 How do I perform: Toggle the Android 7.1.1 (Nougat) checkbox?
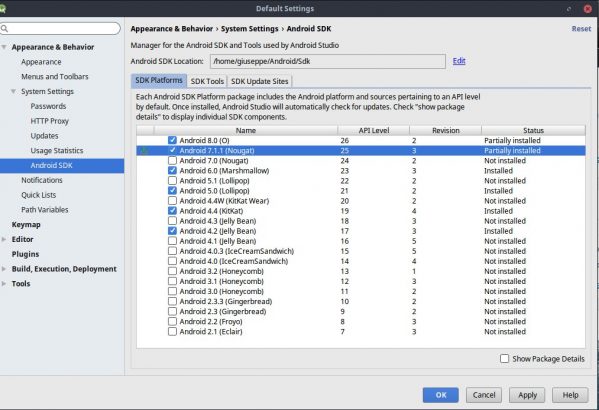pos(172,151)
